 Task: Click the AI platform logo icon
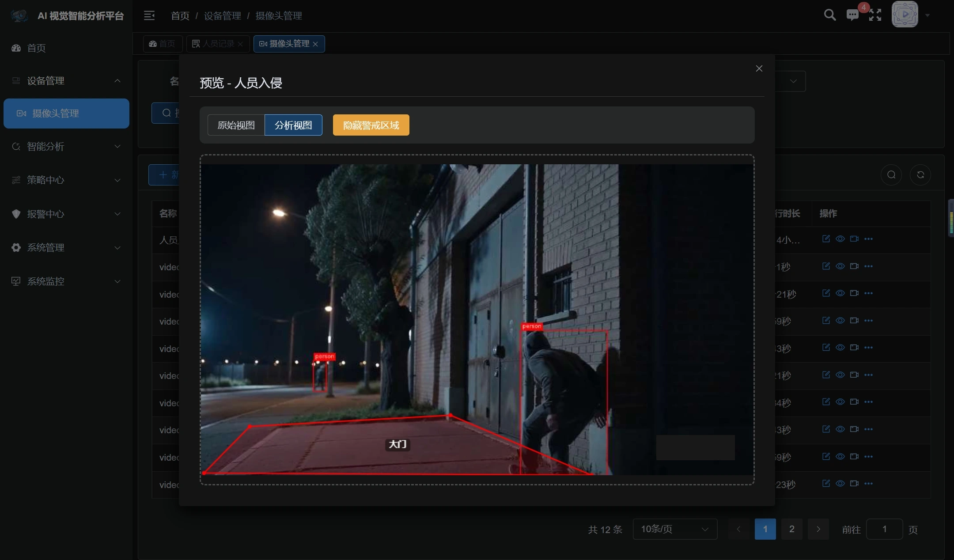pyautogui.click(x=19, y=16)
